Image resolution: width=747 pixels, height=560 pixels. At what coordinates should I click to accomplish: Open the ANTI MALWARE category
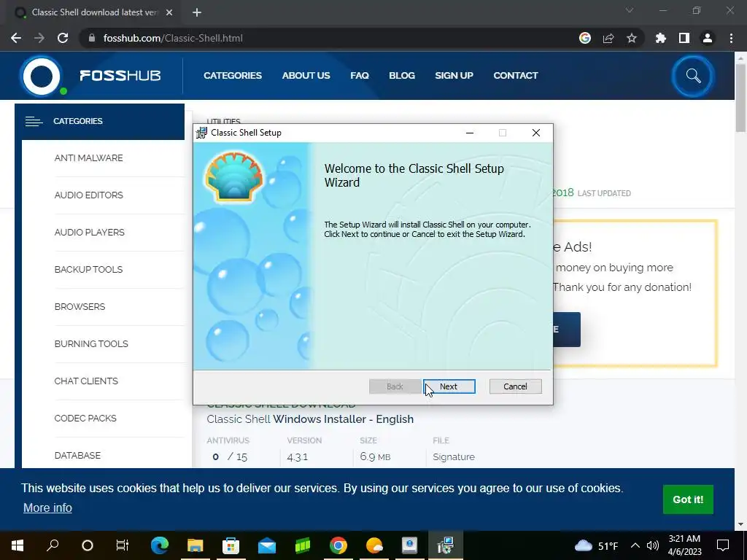click(x=88, y=158)
